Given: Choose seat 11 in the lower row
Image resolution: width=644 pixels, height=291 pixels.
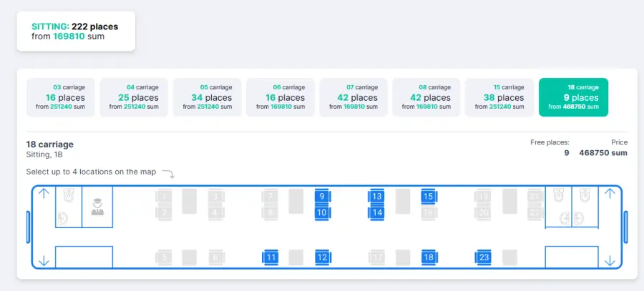Looking at the screenshot, I should point(270,257).
